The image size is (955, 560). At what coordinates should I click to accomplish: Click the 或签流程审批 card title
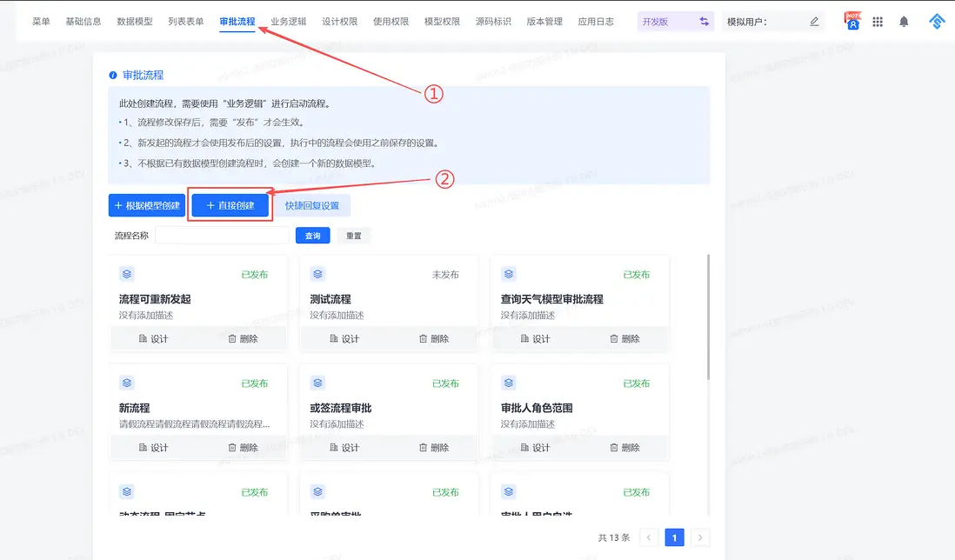coord(340,408)
